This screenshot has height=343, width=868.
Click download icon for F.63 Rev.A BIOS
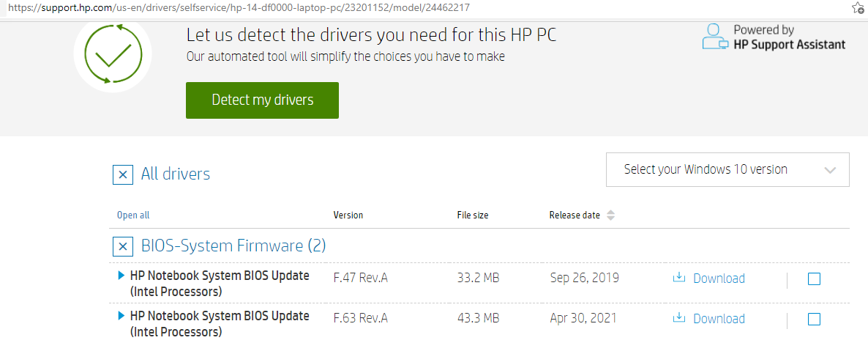(678, 318)
